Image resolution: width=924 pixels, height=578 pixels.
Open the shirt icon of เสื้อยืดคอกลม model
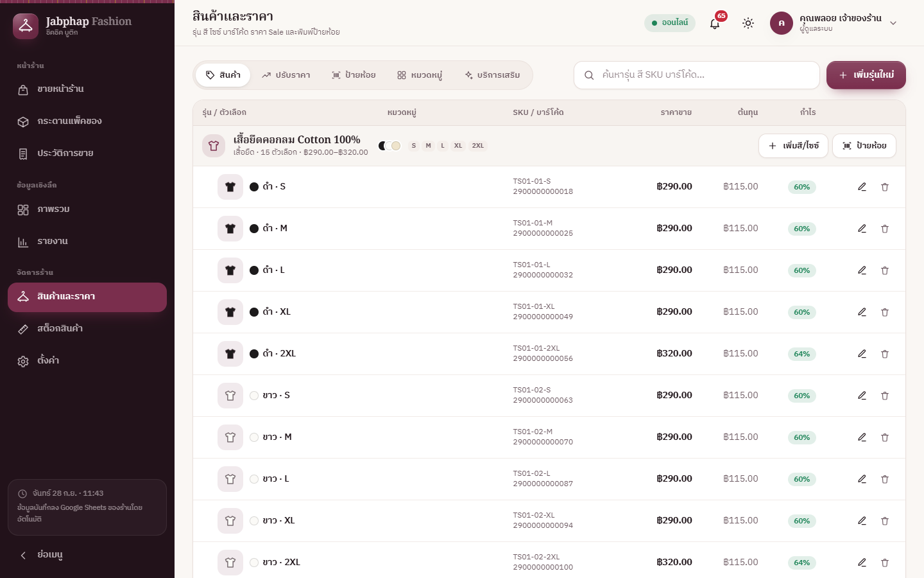[x=214, y=146]
